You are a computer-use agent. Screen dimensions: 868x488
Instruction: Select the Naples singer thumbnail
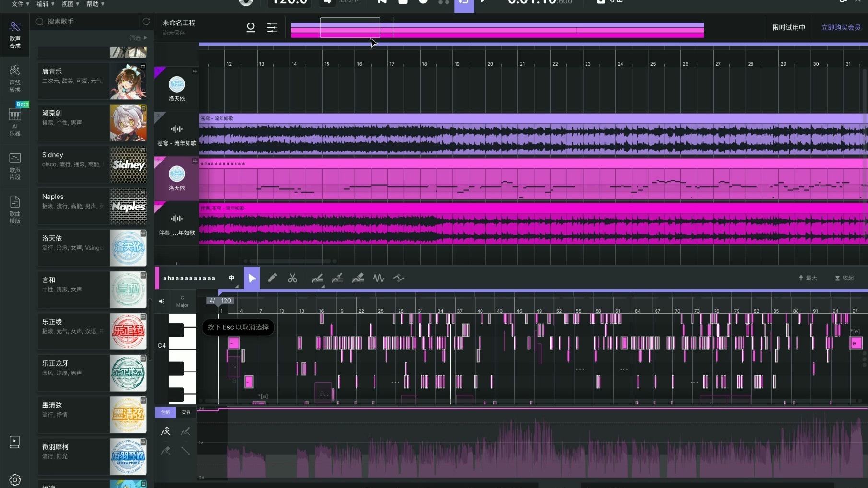128,206
